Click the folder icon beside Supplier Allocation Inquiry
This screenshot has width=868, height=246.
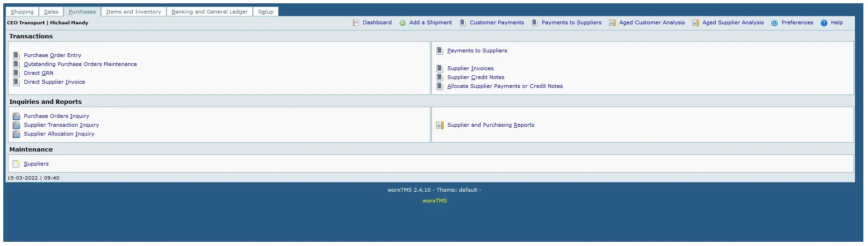point(16,134)
